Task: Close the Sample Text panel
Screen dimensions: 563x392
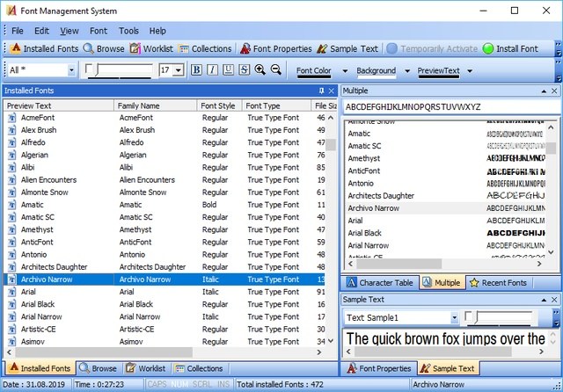Action: (554, 300)
